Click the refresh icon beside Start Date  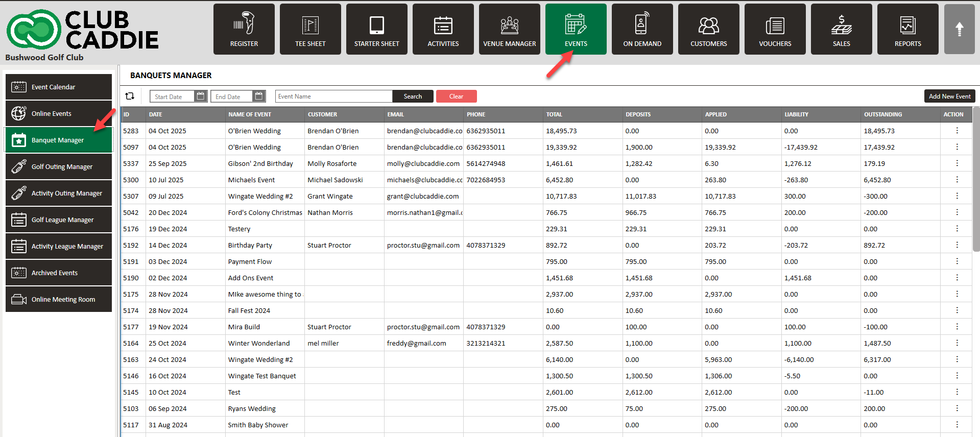coord(130,96)
